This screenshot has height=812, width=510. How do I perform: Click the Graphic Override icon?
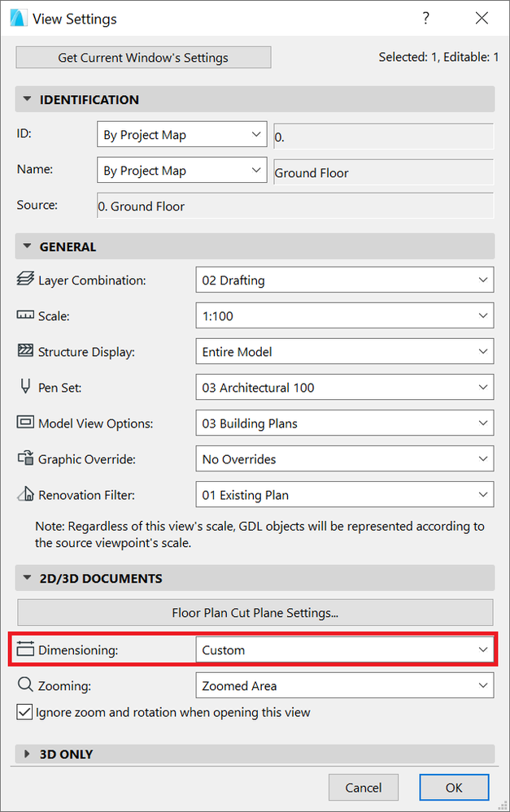coord(25,459)
